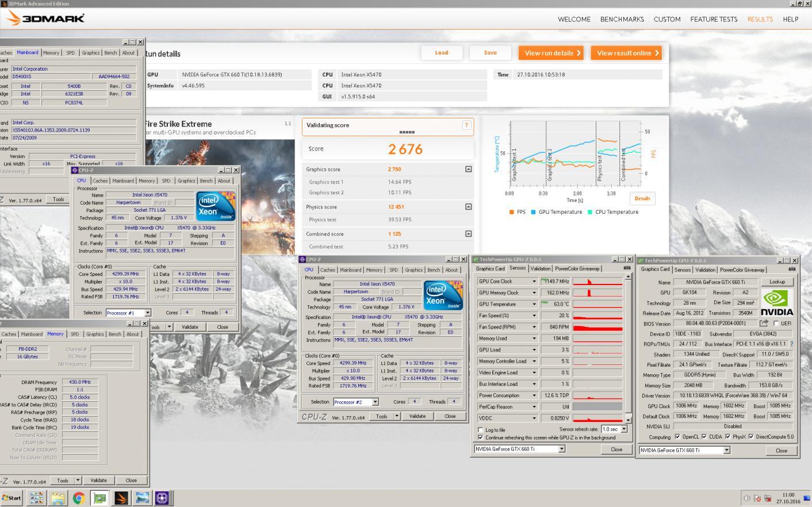Click camera icon in GPU-Z Graphics Card window
Image resolution: width=812 pixels, height=507 pixels.
coord(792,269)
